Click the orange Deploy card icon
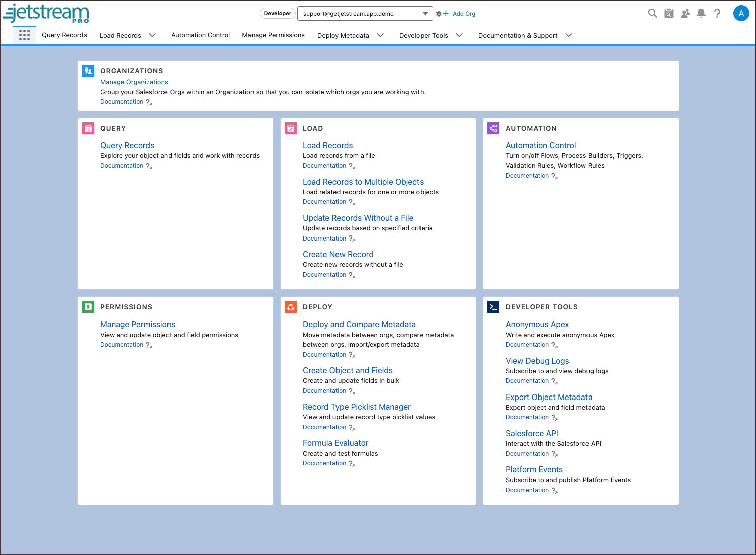This screenshot has height=555, width=756. point(291,307)
